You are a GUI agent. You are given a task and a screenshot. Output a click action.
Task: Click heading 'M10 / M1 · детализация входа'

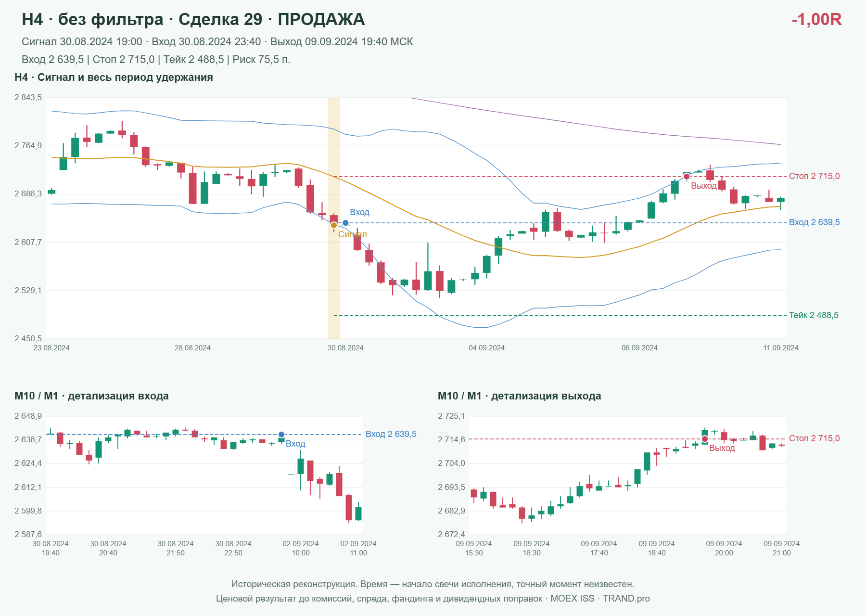[91, 396]
